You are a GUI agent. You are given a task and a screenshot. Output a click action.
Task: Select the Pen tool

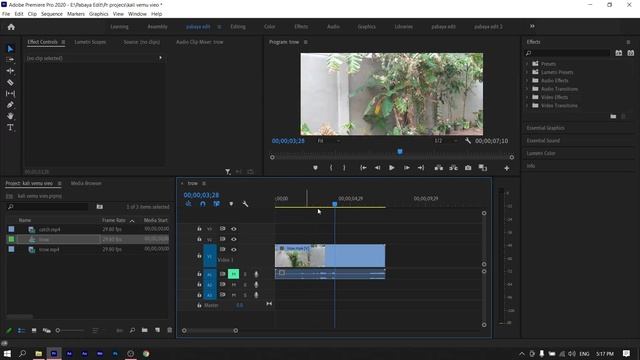click(x=10, y=105)
